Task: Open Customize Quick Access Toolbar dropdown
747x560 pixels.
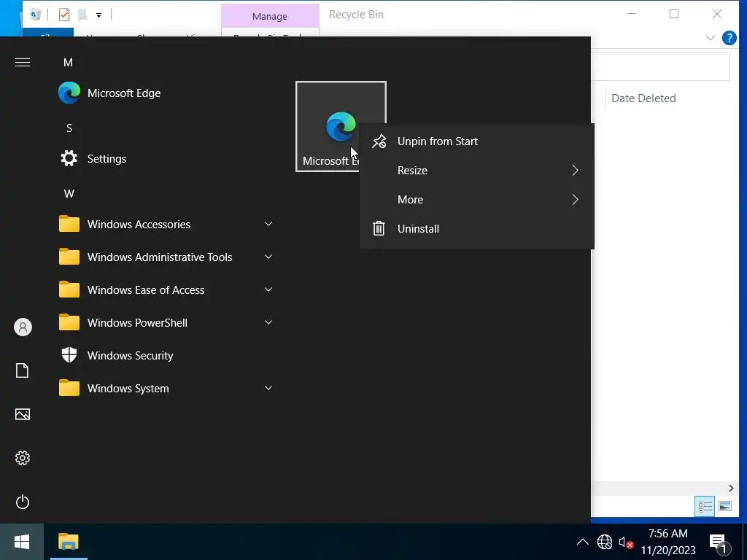Action: click(98, 15)
